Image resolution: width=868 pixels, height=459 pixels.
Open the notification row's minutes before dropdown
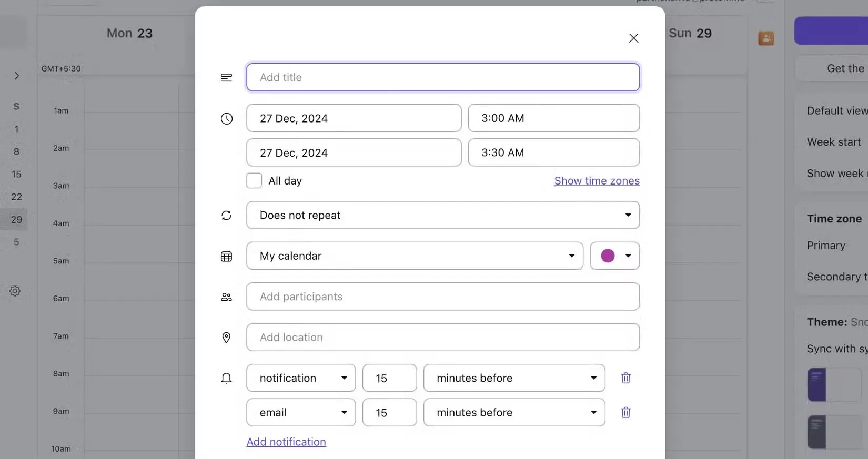[x=514, y=378]
